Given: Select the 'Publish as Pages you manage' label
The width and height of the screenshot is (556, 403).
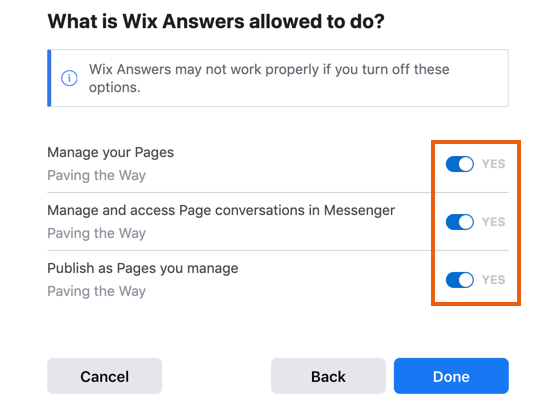Looking at the screenshot, I should pos(143,268).
